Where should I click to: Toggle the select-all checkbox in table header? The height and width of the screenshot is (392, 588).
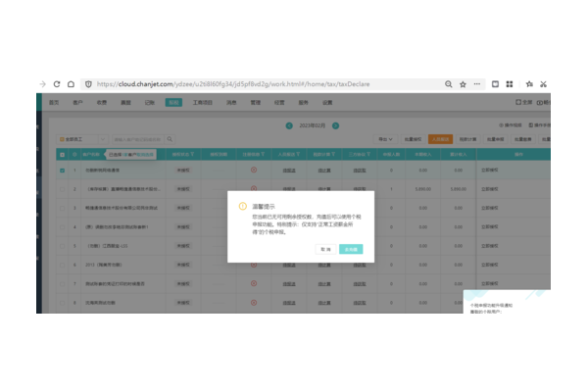click(x=63, y=154)
